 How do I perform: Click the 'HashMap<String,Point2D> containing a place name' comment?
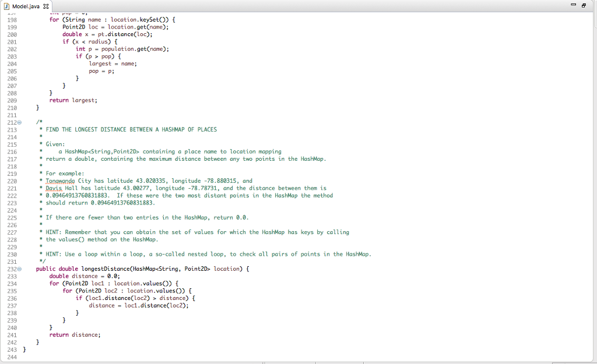[170, 152]
